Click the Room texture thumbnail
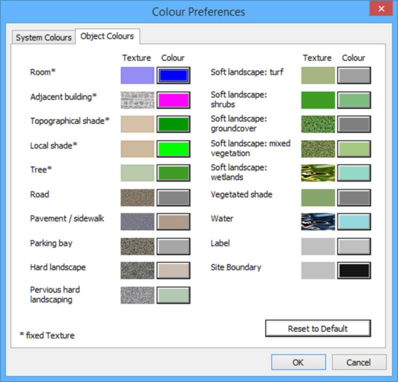398x382 pixels. point(137,75)
